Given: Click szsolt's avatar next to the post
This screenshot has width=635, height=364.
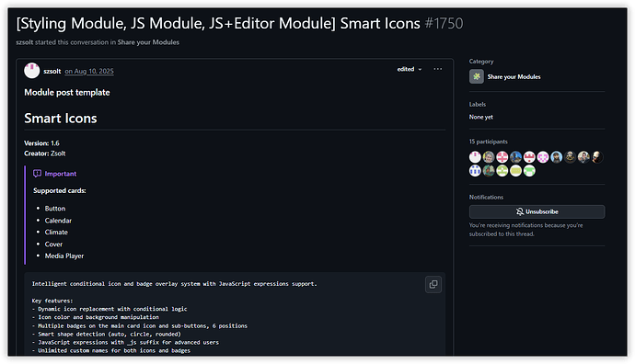Looking at the screenshot, I should tap(31, 71).
